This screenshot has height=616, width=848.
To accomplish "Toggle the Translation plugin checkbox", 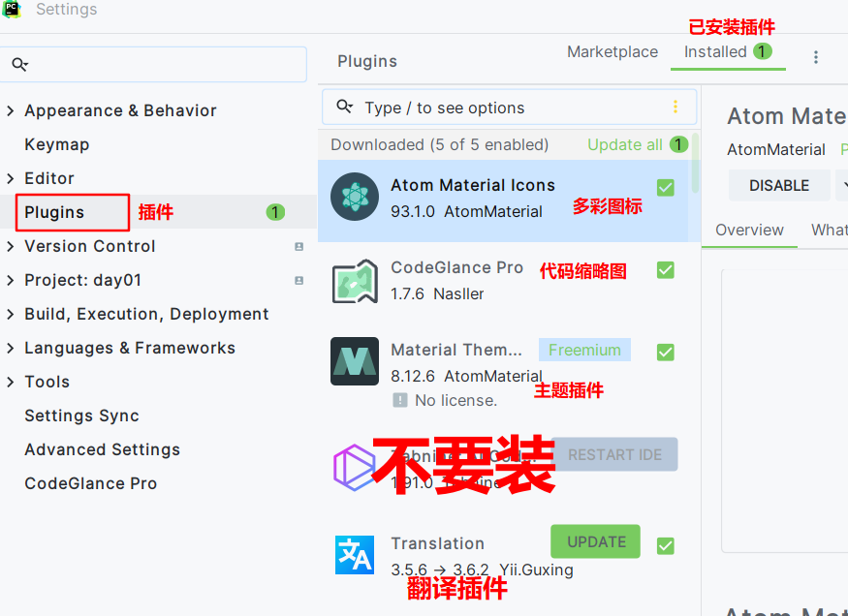I will click(666, 545).
